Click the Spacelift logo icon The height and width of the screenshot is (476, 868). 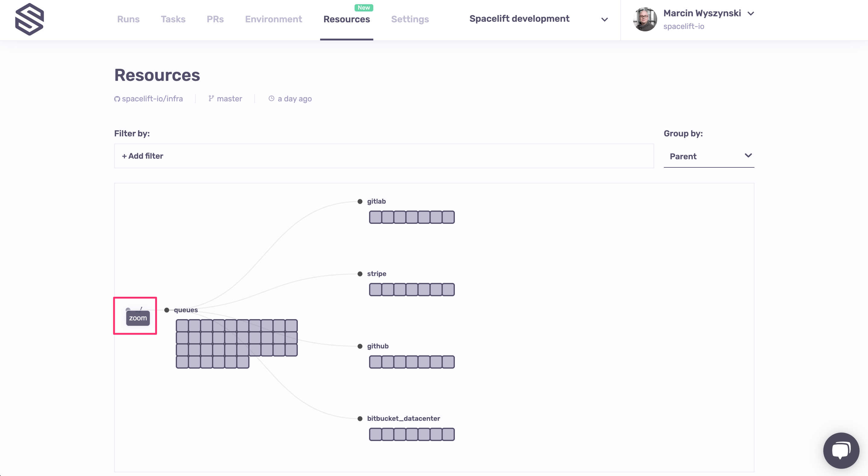tap(30, 19)
